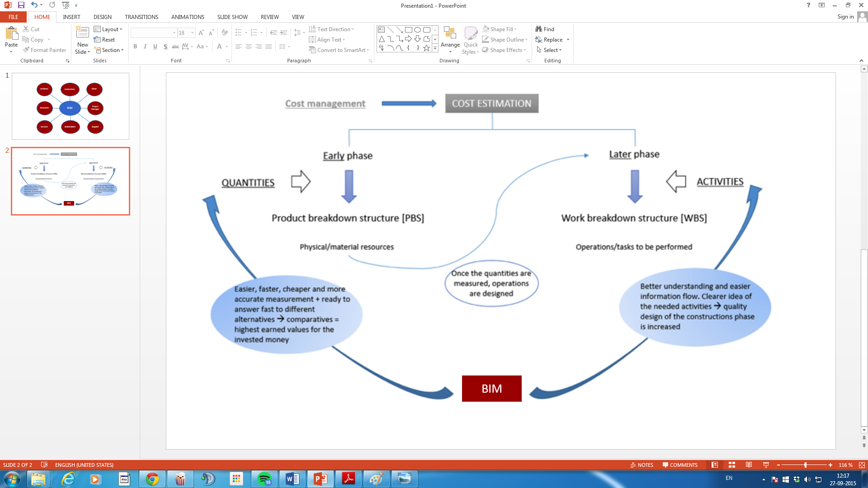This screenshot has width=868, height=488.
Task: Start Slide Show from status bar
Action: click(766, 465)
